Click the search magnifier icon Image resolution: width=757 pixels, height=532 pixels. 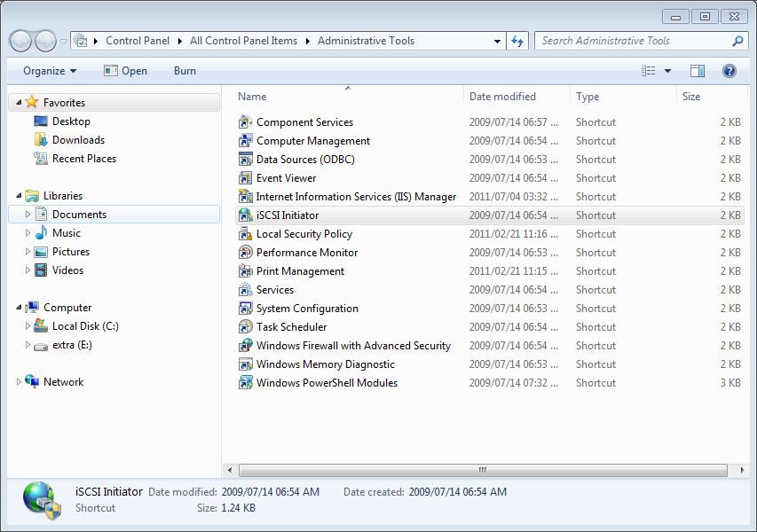[737, 41]
